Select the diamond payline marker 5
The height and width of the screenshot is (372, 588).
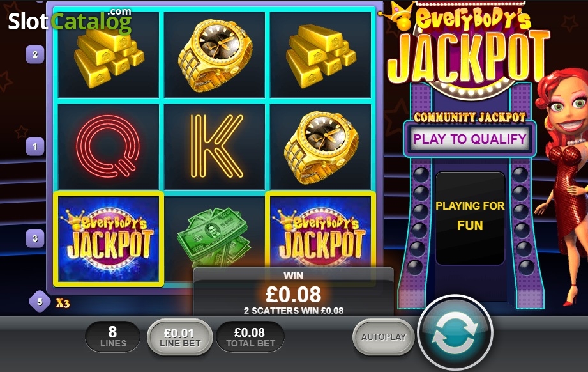point(40,302)
